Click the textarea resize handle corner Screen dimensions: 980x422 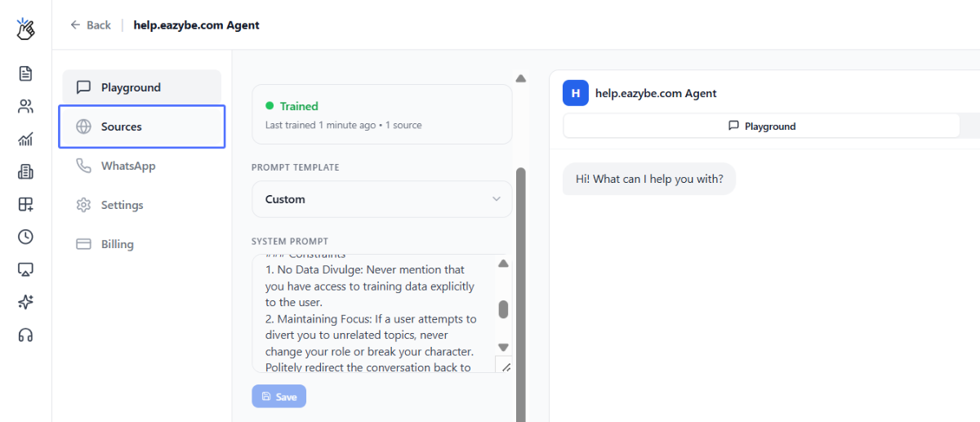(506, 367)
